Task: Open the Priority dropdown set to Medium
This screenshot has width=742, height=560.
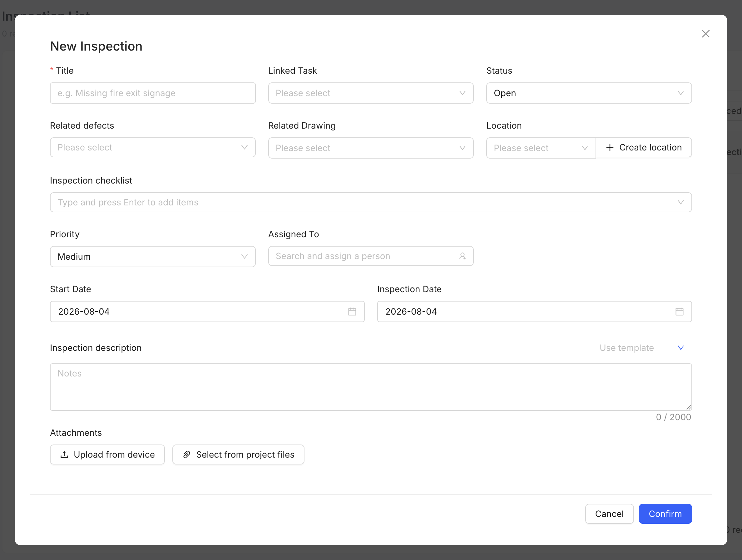Action: (153, 257)
